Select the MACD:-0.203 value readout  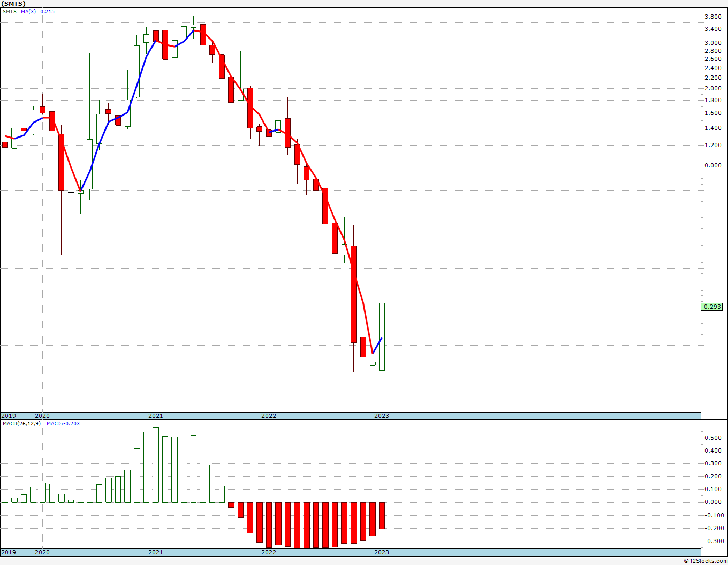pyautogui.click(x=63, y=424)
